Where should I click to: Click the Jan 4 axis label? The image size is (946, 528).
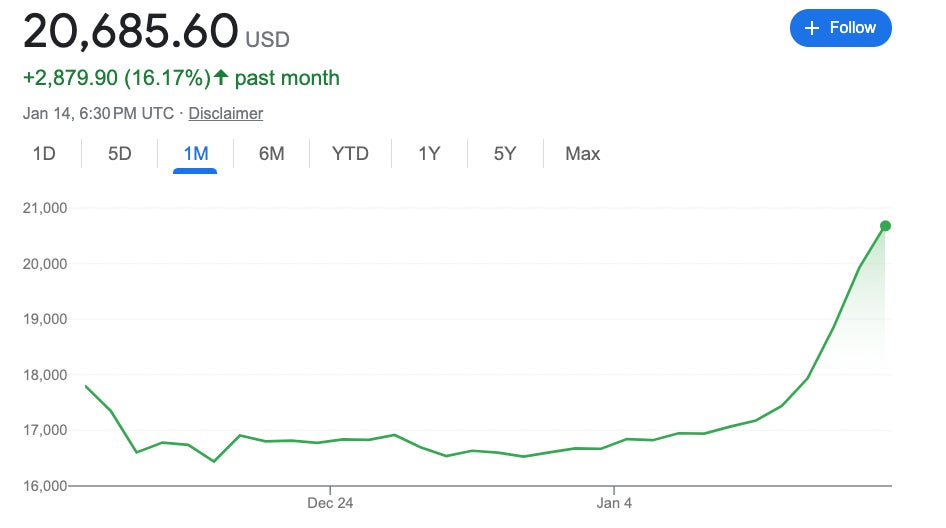pyautogui.click(x=614, y=503)
